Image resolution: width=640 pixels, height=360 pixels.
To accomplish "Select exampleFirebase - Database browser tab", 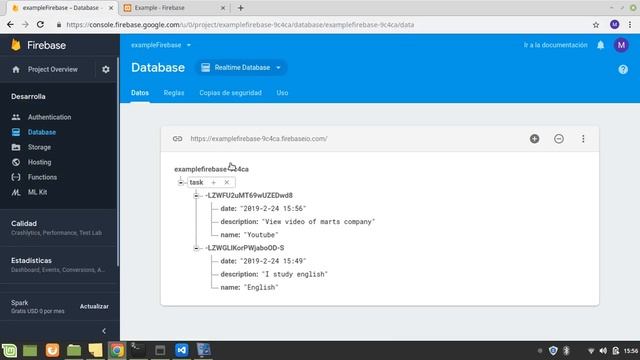I will coord(62,8).
